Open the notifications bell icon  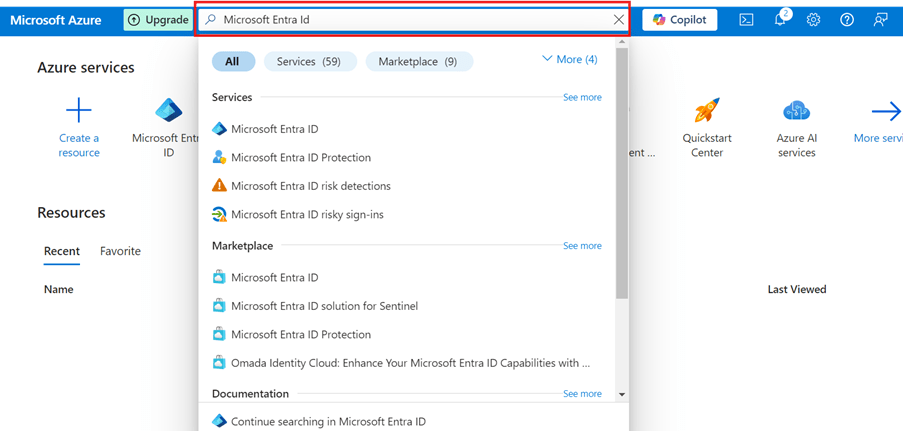point(781,20)
